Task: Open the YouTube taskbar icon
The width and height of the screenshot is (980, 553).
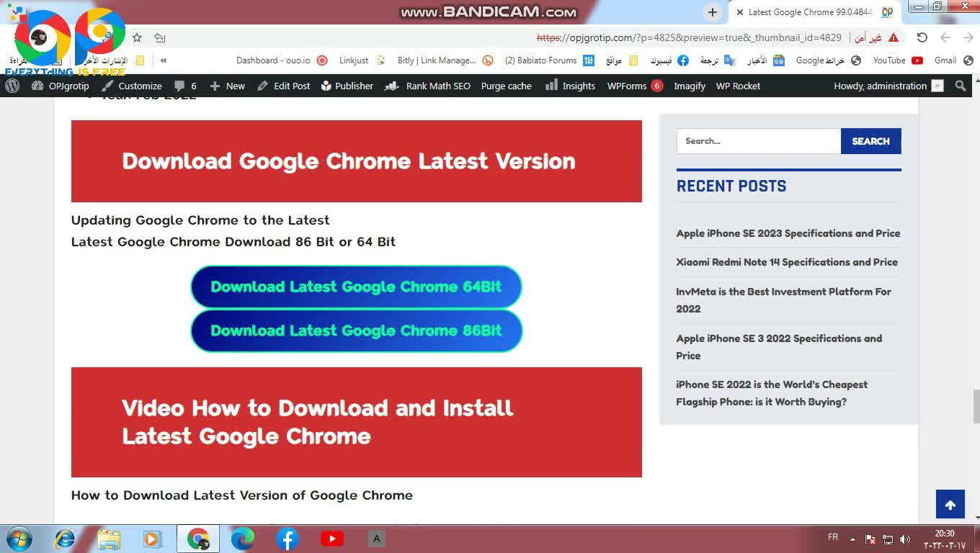Action: 331,539
